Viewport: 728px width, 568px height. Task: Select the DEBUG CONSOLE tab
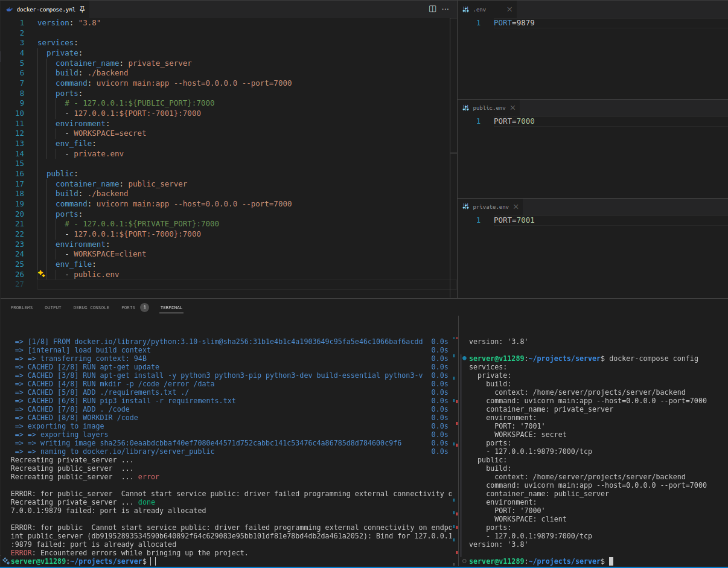[x=91, y=307]
